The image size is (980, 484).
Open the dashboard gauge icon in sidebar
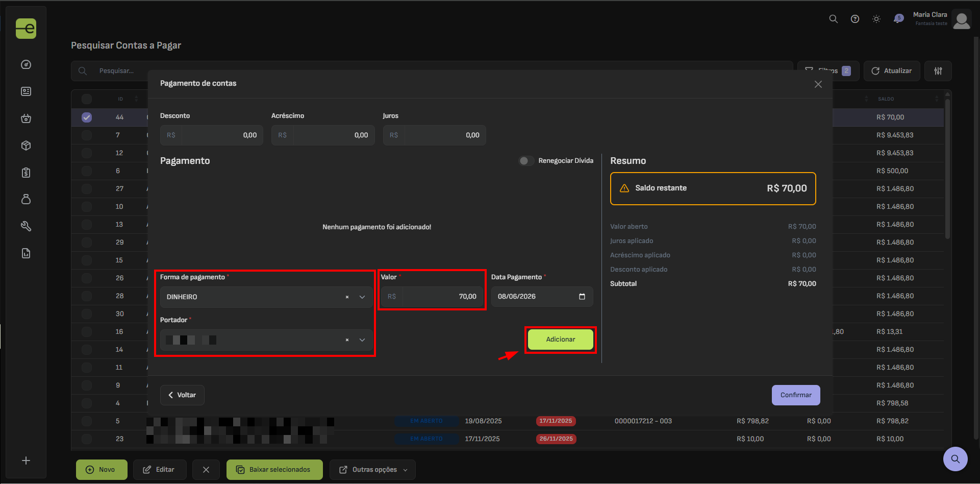[26, 64]
